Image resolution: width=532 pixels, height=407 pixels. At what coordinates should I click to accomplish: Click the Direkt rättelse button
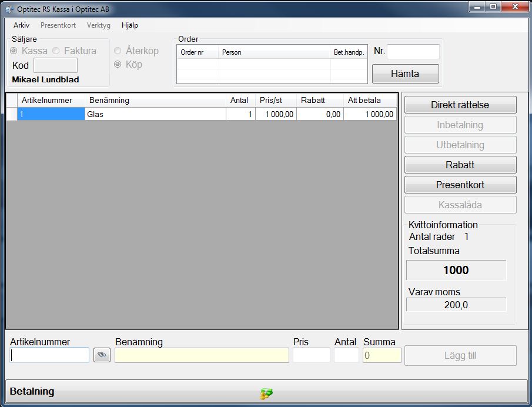[460, 105]
